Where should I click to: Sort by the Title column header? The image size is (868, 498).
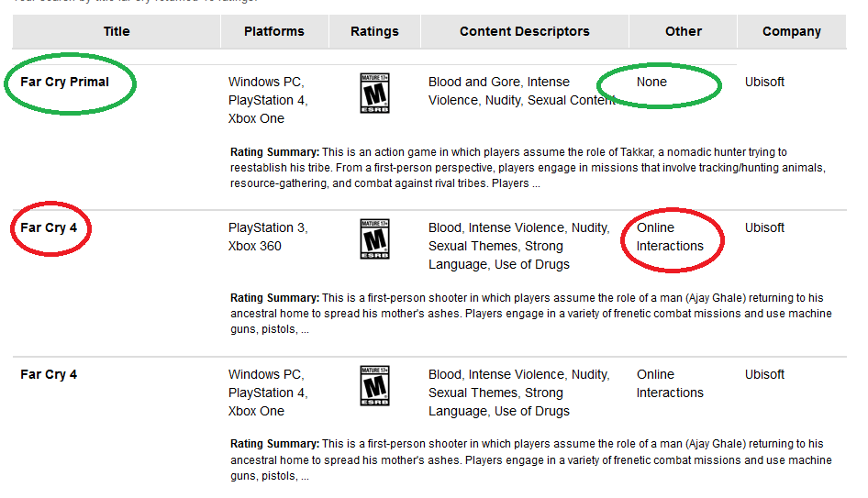tap(117, 31)
